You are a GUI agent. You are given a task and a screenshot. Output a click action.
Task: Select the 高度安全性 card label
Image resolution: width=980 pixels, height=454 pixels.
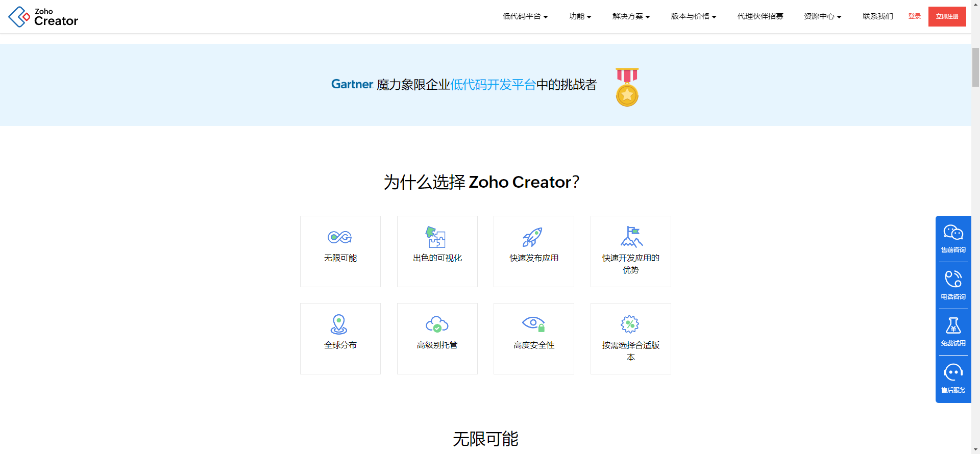(x=534, y=345)
